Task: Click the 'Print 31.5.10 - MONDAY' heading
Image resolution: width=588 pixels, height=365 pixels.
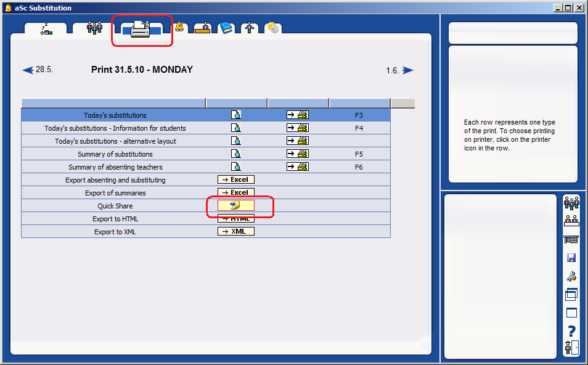Action: (142, 70)
